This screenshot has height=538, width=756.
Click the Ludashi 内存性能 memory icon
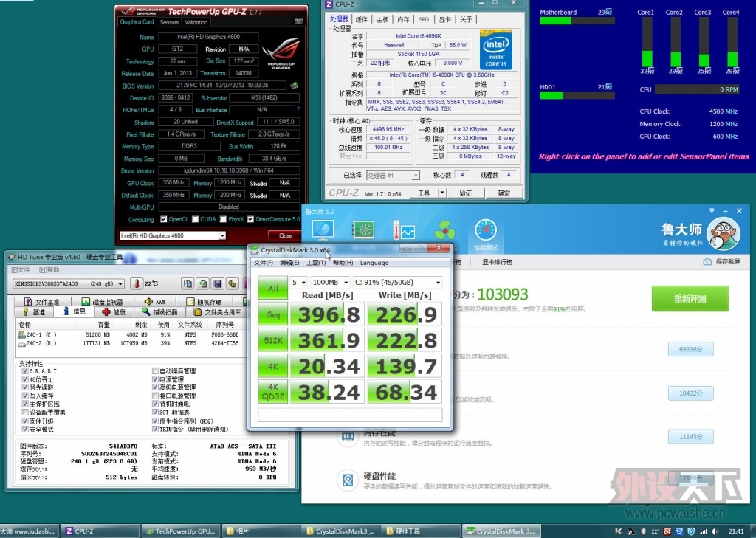pos(348,437)
